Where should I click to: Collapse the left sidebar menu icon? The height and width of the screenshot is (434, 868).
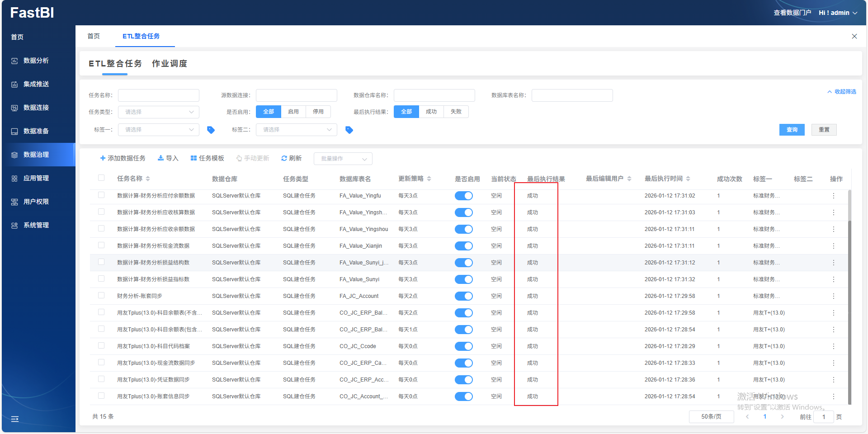[15, 419]
